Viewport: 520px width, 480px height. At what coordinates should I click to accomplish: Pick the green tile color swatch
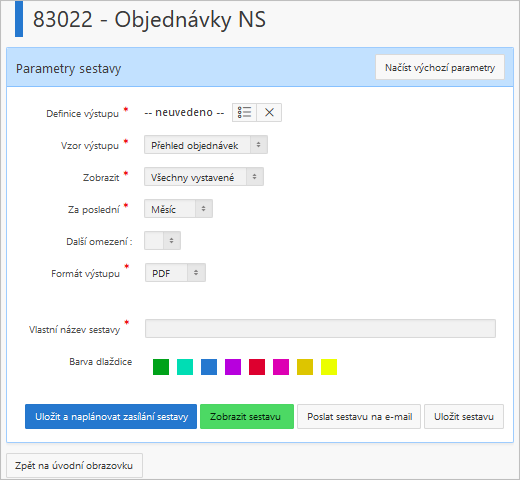[161, 367]
